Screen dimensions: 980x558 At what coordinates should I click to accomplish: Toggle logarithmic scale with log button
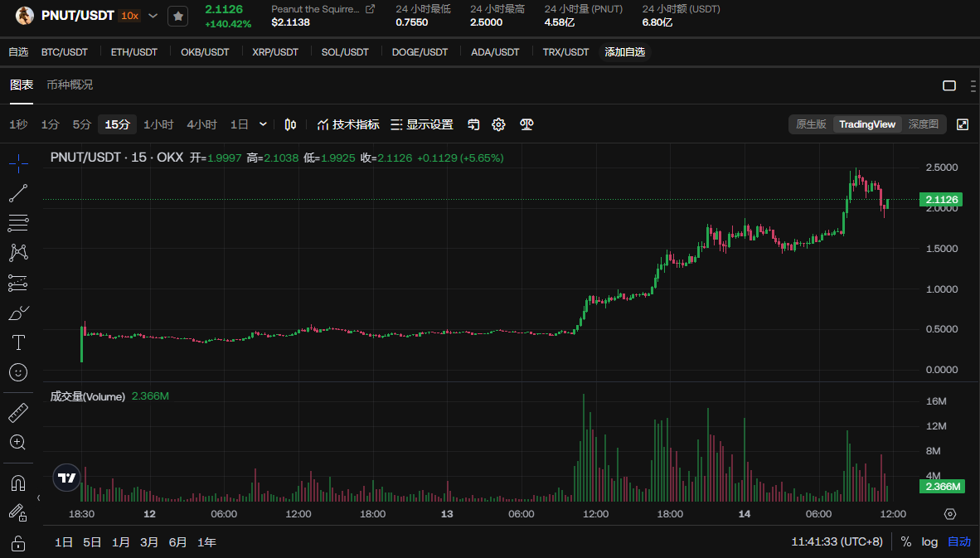(929, 541)
